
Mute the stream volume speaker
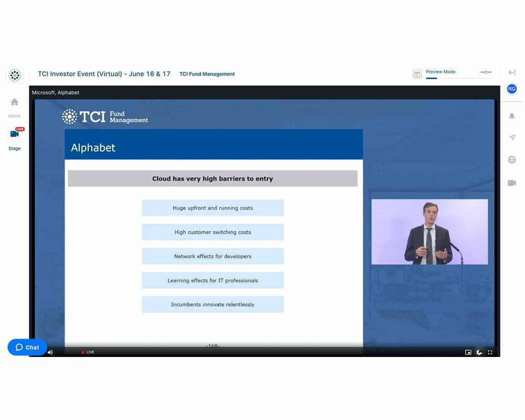pyautogui.click(x=50, y=352)
